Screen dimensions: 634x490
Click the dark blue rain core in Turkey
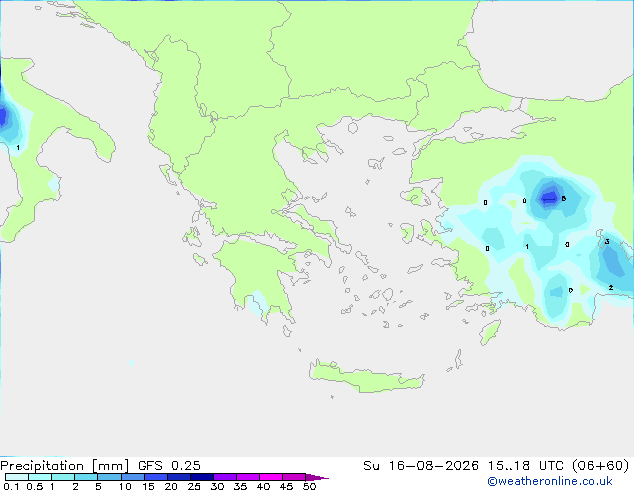550,196
